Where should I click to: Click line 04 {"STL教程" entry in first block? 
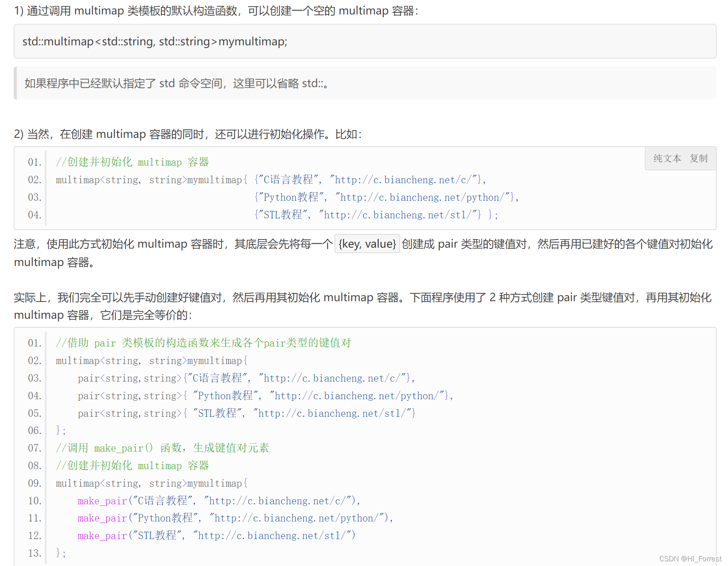376,215
